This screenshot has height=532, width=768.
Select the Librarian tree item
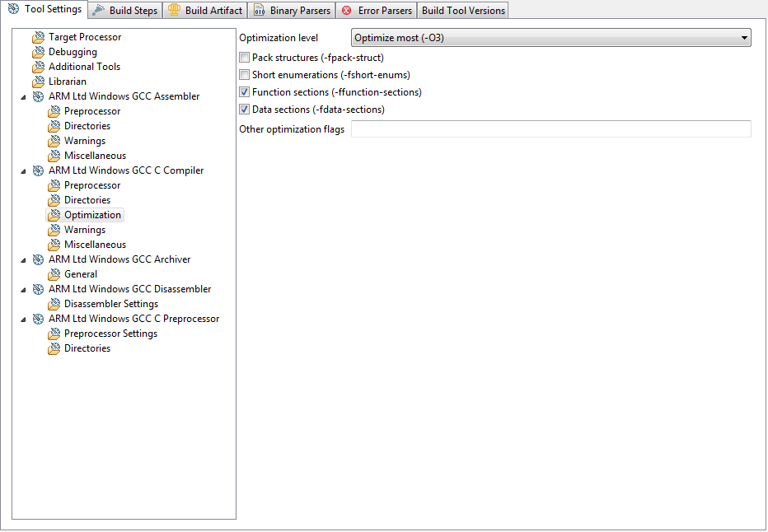click(x=67, y=82)
